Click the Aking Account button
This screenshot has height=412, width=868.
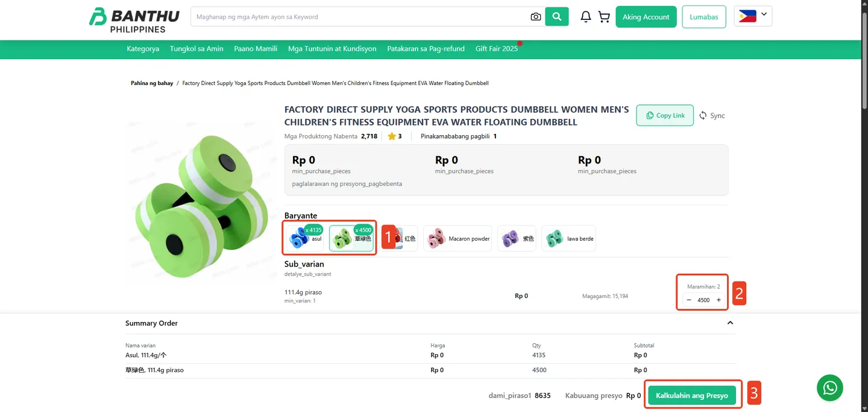tap(646, 17)
